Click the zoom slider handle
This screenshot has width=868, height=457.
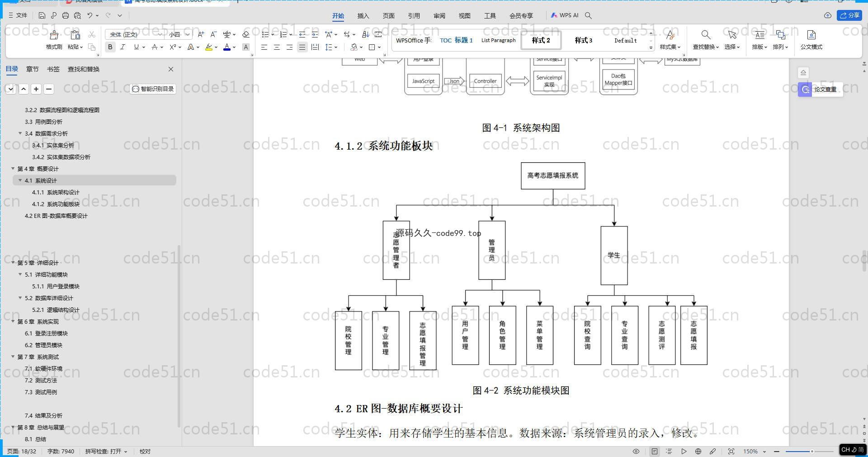click(812, 451)
